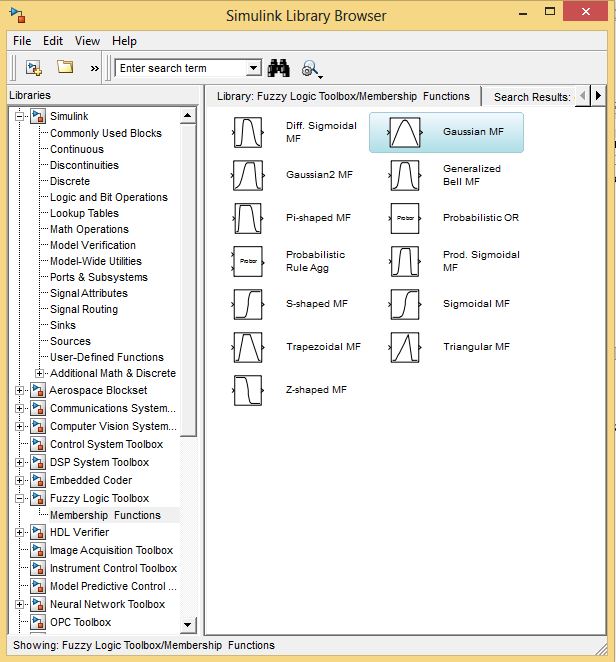
Task: Click the right tab scroll arrow
Action: pyautogui.click(x=598, y=96)
